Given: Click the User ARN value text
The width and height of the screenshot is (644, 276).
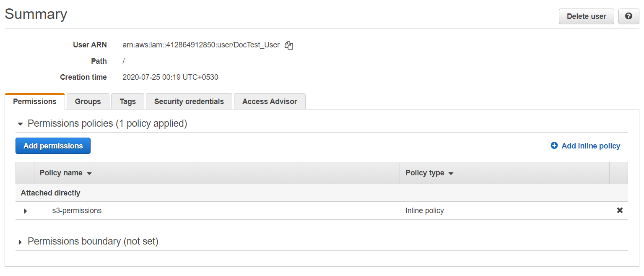Looking at the screenshot, I should [x=201, y=45].
